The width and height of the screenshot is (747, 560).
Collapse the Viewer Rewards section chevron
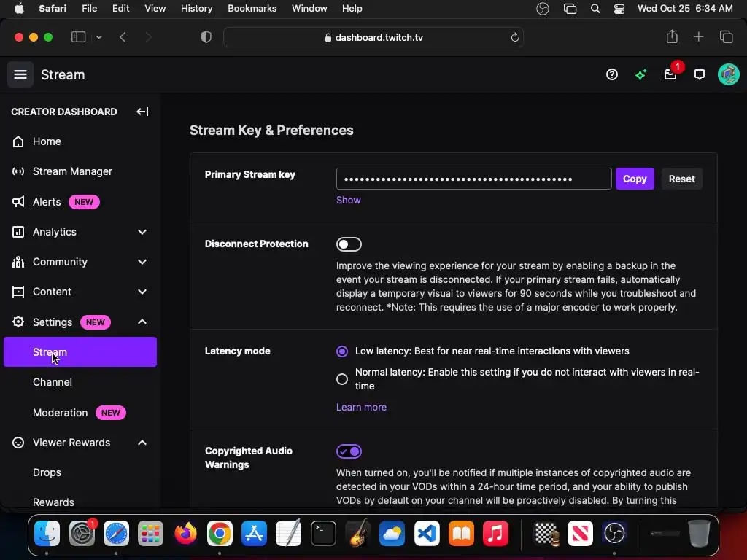142,443
